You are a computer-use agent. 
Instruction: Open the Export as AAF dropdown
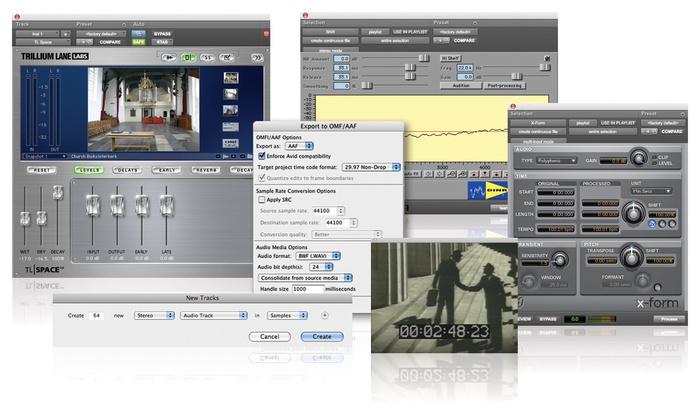click(299, 146)
